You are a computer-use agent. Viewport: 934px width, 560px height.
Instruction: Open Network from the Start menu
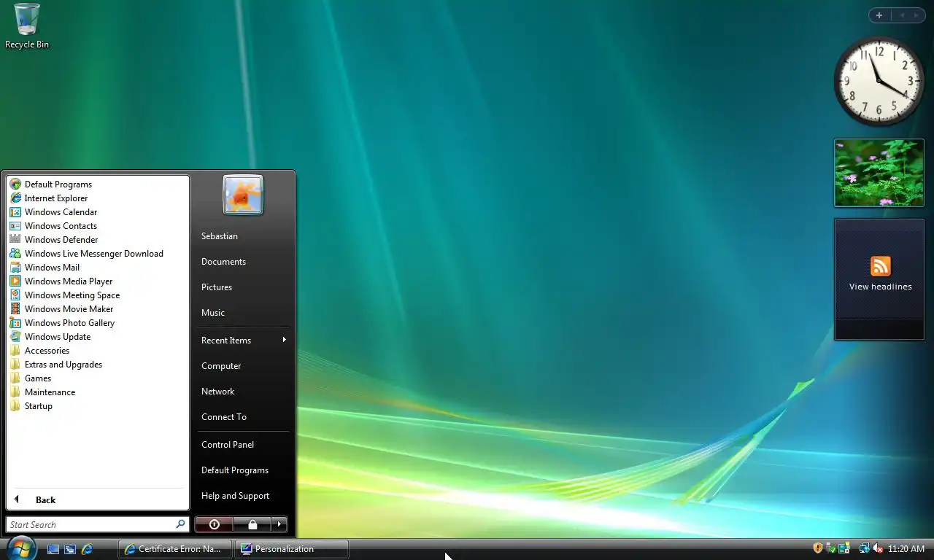click(243, 392)
